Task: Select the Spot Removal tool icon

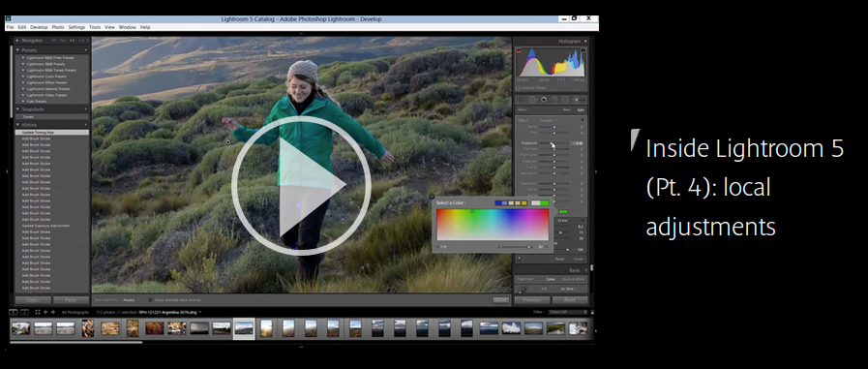Action: (532, 100)
